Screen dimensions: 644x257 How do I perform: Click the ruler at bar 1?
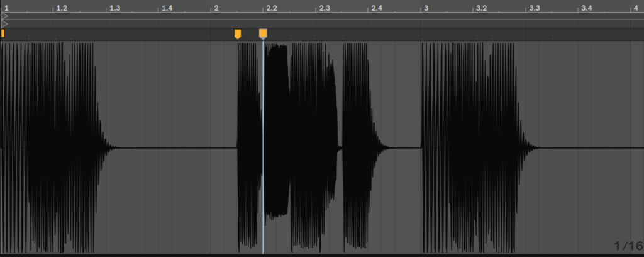pyautogui.click(x=6, y=8)
